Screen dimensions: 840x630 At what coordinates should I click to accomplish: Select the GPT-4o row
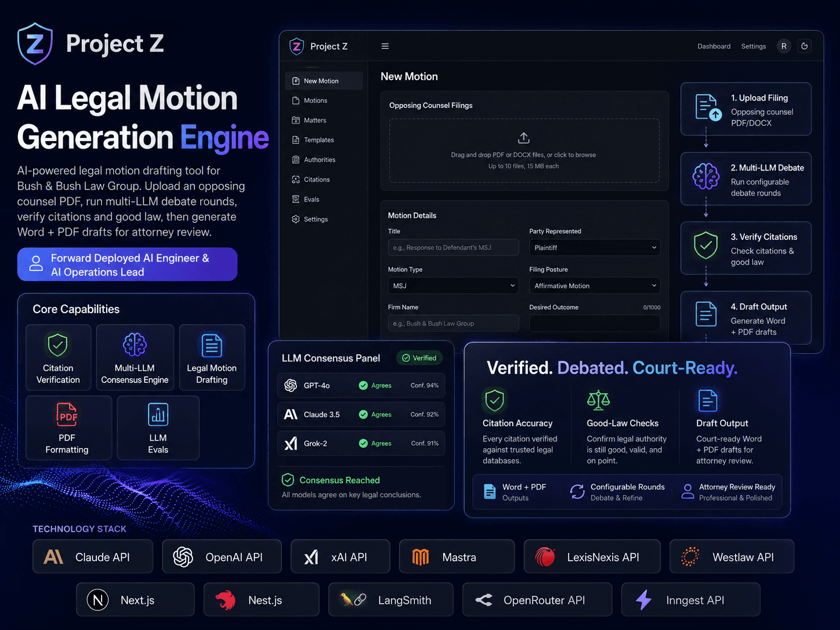tap(361, 385)
